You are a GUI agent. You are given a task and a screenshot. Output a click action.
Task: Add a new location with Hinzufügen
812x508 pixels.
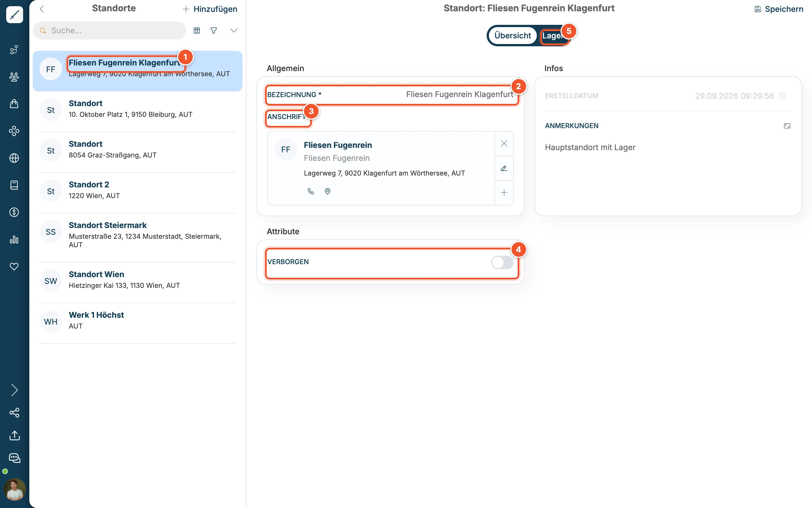pos(210,9)
